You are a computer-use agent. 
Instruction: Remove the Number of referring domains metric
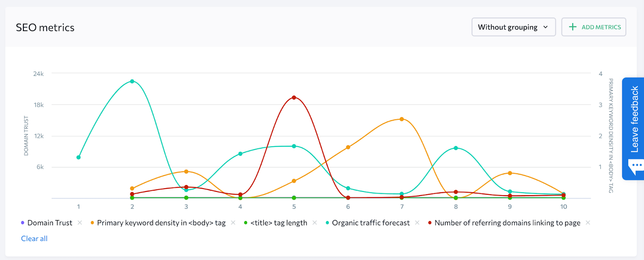[588, 222]
